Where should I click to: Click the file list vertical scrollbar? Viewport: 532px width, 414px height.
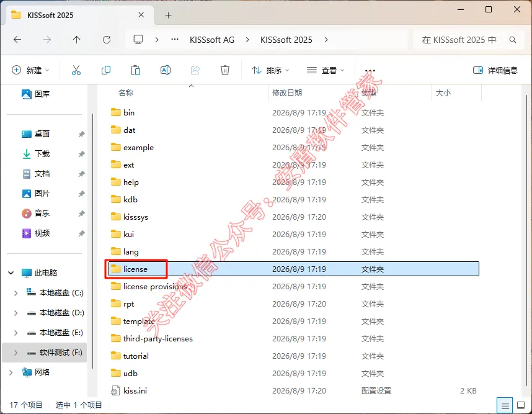tap(526, 240)
